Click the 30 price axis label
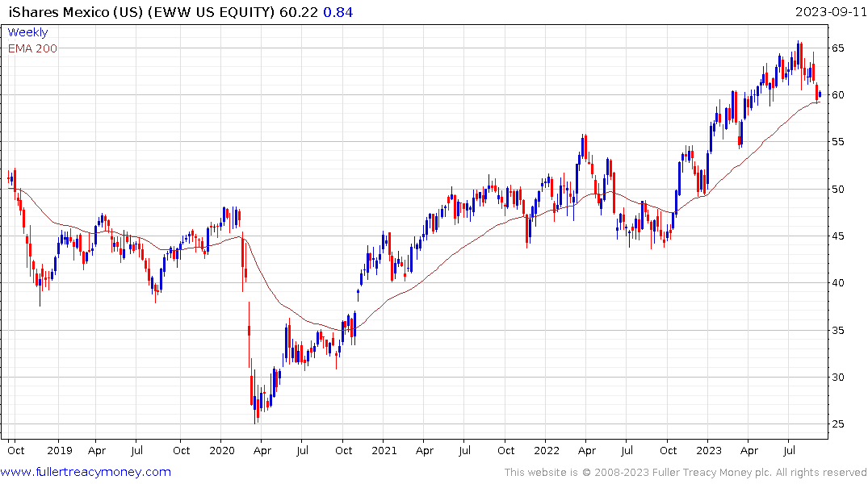Screen dimensions: 868x484 (x=837, y=378)
